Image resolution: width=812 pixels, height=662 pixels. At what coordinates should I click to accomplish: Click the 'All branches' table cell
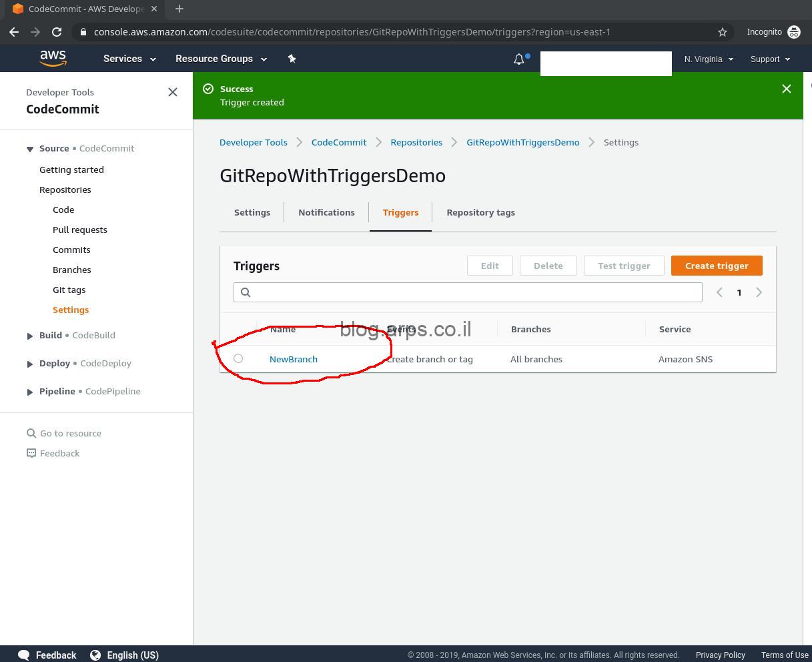[x=536, y=359]
